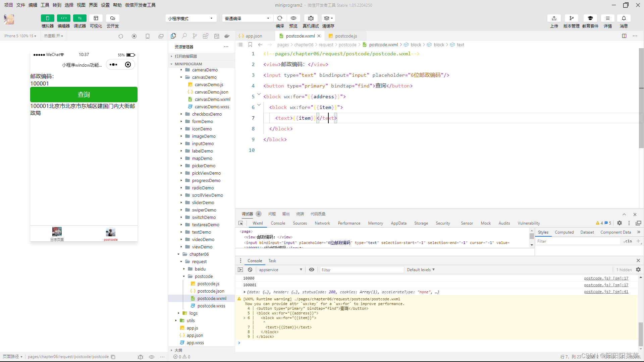Toggle the debugger (调试器) panel button
Viewport: 644px width, 362px height.
(x=79, y=18)
